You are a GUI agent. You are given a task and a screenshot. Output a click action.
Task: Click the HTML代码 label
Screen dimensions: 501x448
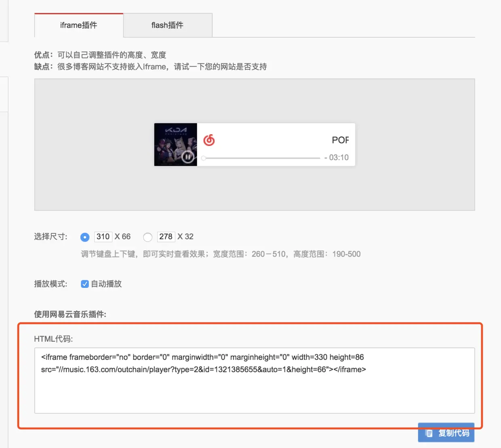coord(54,339)
